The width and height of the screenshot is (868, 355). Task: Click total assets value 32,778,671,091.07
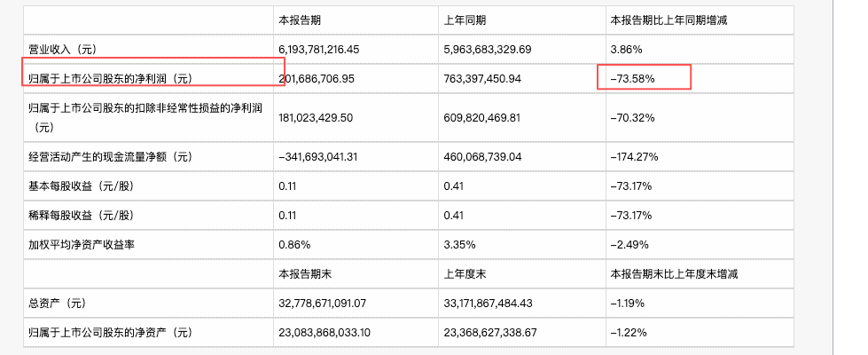pos(322,304)
